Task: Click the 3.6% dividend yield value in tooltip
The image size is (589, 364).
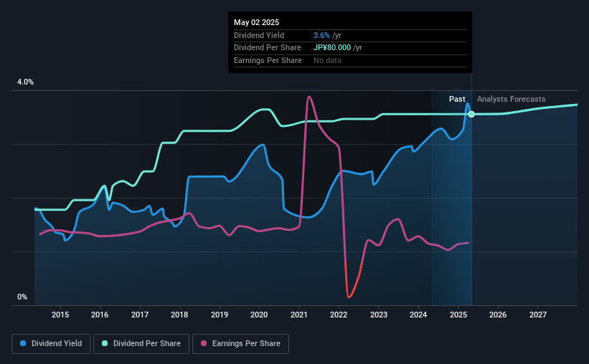Action: tap(321, 35)
